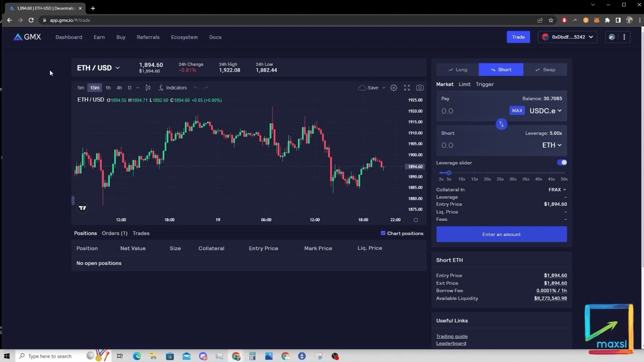
Task: Click the blue Trade button
Action: click(518, 37)
